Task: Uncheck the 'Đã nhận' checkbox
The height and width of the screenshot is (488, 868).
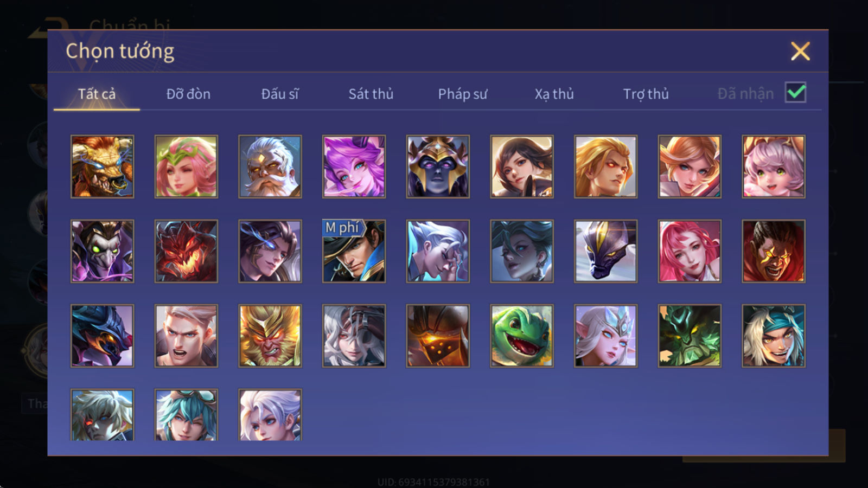Action: [796, 92]
